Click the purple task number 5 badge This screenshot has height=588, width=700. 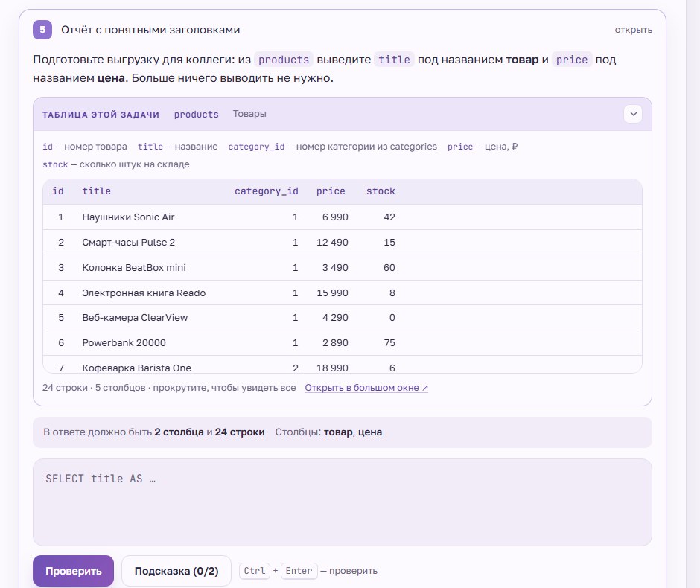42,30
